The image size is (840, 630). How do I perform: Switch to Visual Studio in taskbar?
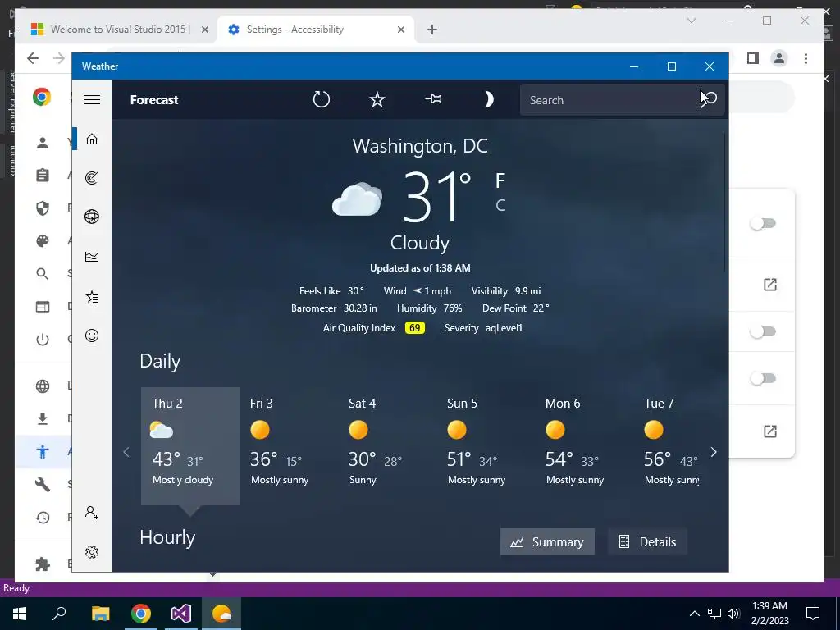[x=181, y=614]
